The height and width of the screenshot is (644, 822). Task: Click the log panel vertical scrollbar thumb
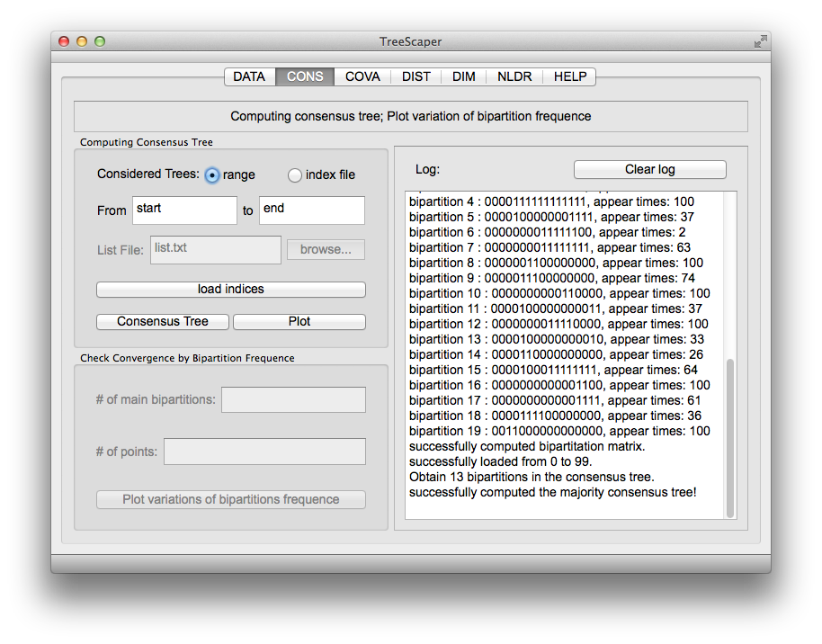729,438
